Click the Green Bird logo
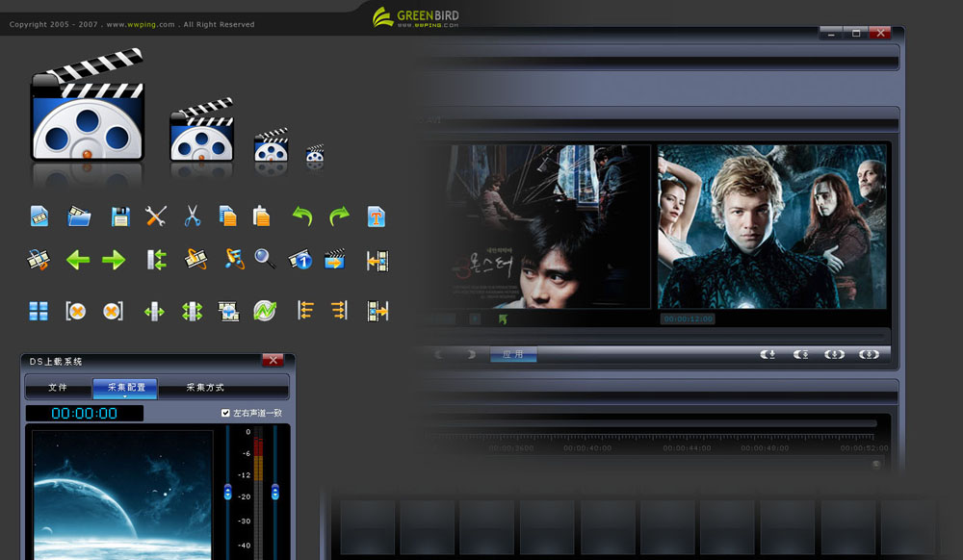This screenshot has height=560, width=963. (416, 17)
